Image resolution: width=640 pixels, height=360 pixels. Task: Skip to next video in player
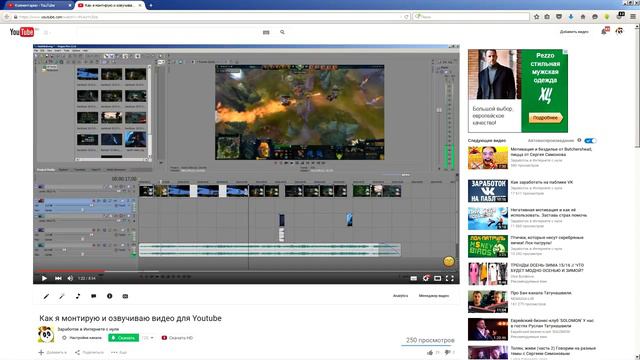[58, 278]
